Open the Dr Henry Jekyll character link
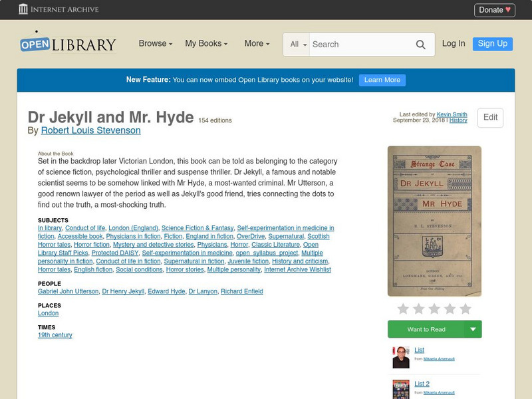Screen dimensions: 532x399 pos(123,291)
